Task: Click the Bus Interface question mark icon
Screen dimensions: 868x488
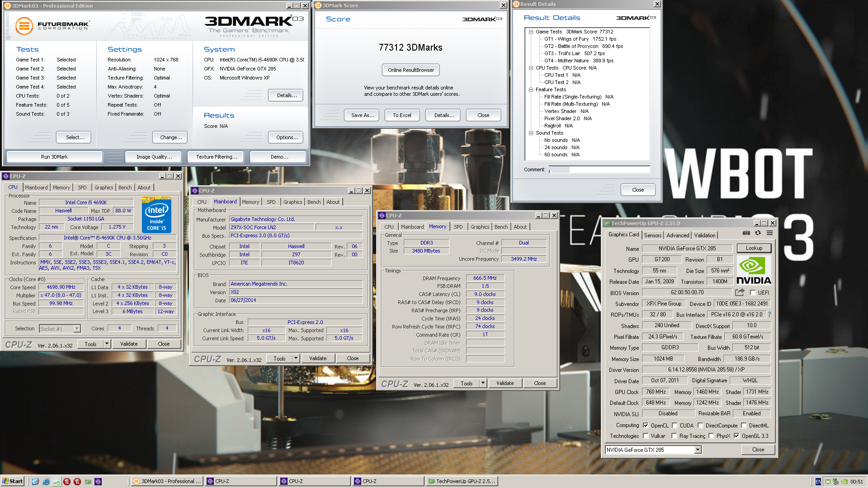Action: pos(769,314)
